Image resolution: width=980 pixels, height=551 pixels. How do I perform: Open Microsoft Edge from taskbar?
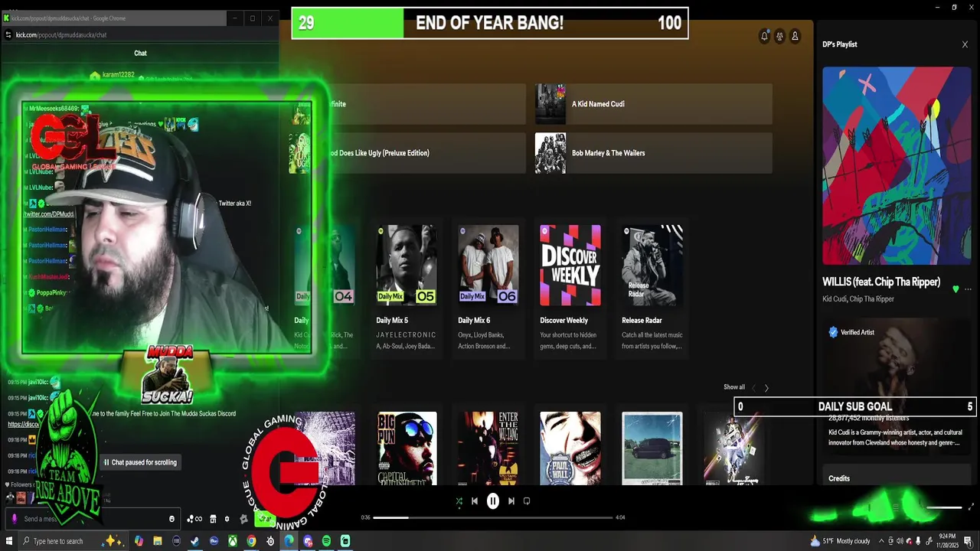(289, 541)
